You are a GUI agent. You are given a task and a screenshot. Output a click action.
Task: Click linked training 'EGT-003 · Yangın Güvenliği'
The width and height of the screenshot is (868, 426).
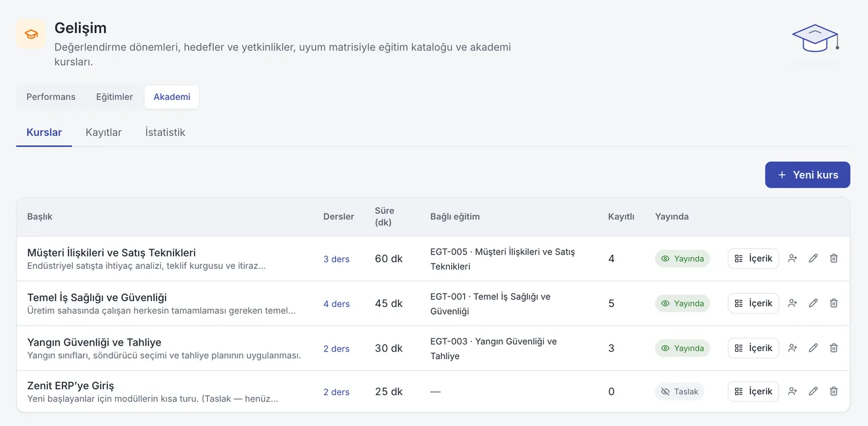493,348
